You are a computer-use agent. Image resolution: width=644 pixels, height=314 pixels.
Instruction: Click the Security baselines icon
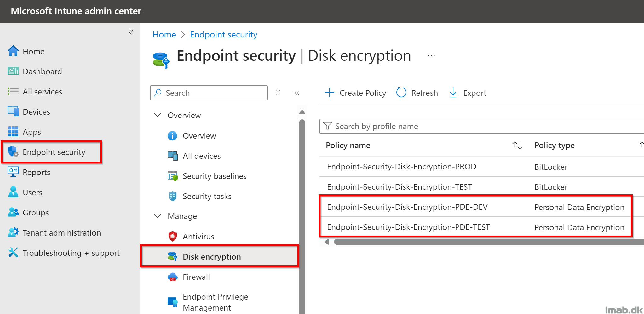pyautogui.click(x=172, y=176)
